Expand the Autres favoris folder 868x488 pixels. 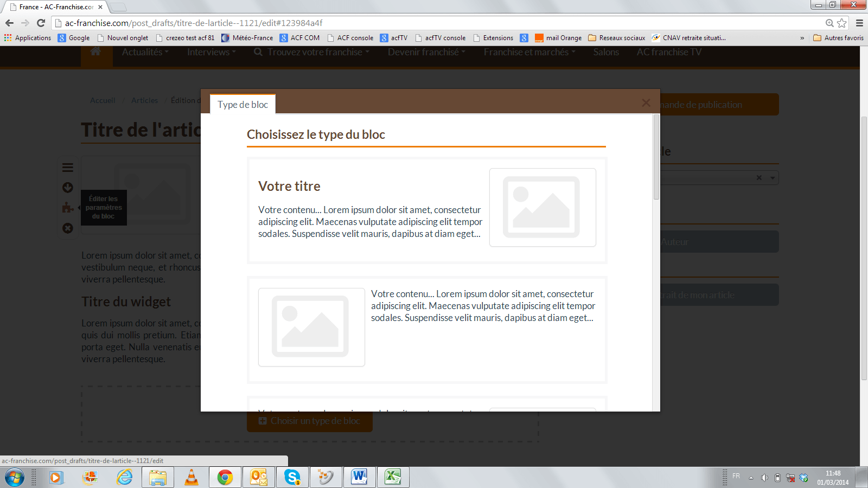pyautogui.click(x=839, y=38)
